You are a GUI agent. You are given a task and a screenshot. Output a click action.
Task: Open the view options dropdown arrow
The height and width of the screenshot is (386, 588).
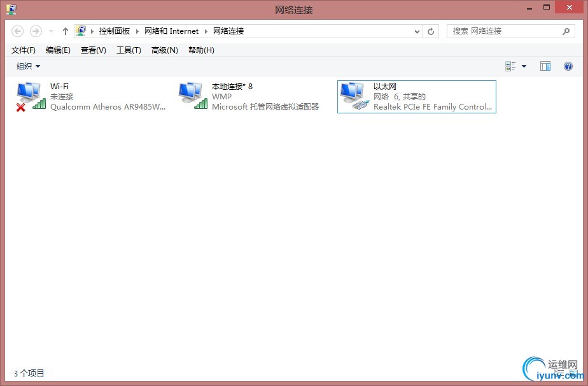[524, 66]
